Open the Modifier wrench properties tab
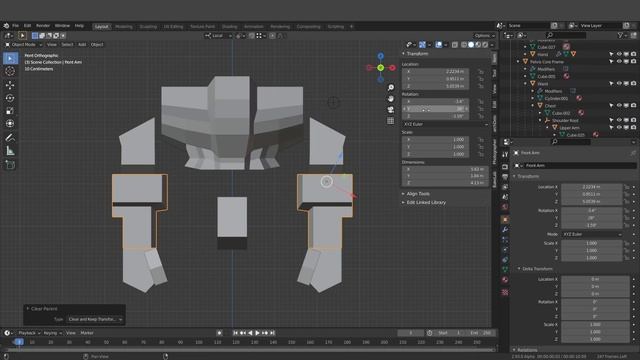Image resolution: width=640 pixels, height=360 pixels. [505, 229]
